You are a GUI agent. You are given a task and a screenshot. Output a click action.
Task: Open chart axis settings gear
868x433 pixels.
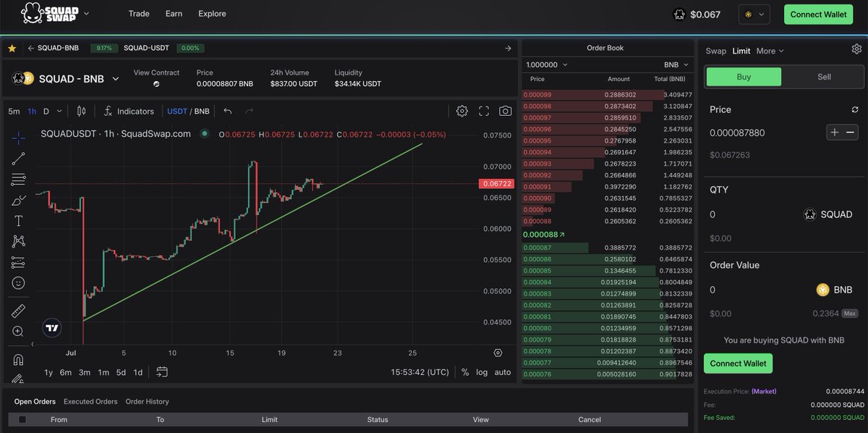pyautogui.click(x=498, y=353)
